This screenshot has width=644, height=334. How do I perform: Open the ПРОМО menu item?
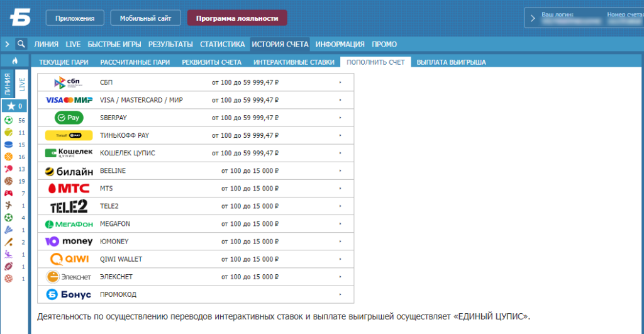point(384,45)
